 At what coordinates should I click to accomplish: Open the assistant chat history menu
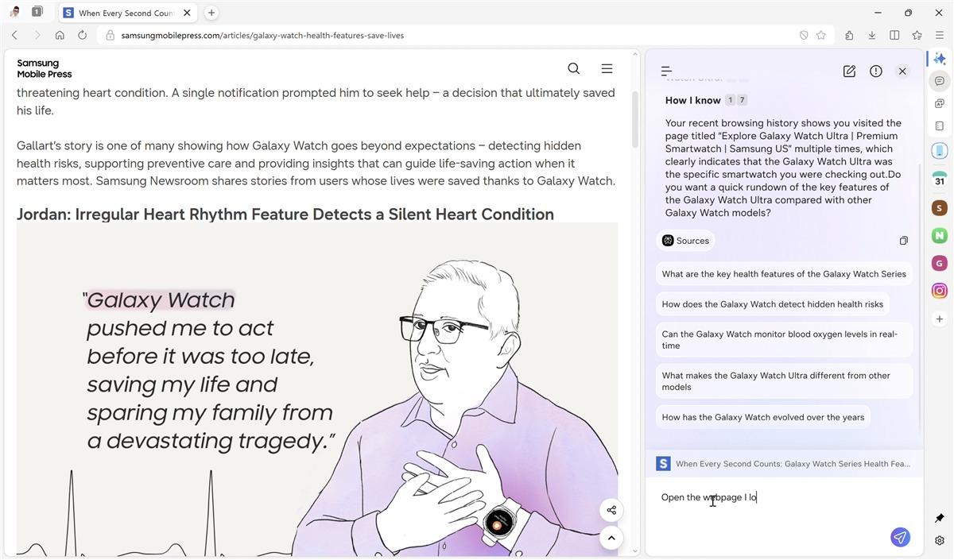[x=667, y=71]
